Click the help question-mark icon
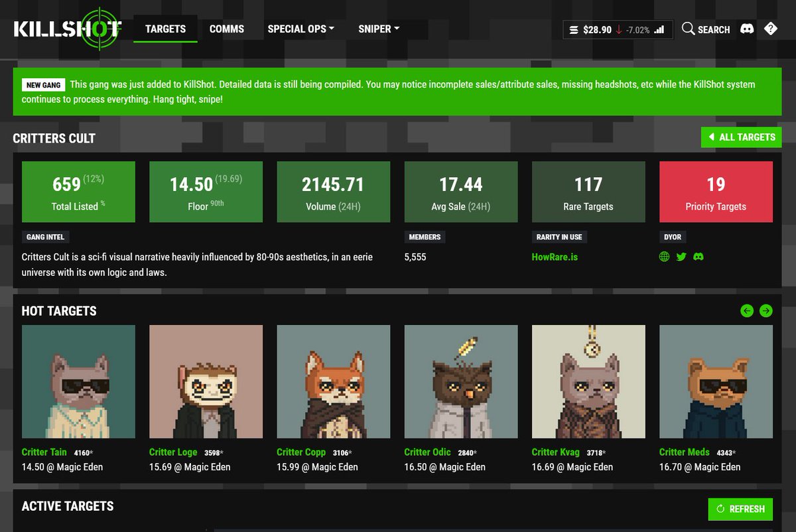The image size is (796, 532). click(771, 29)
